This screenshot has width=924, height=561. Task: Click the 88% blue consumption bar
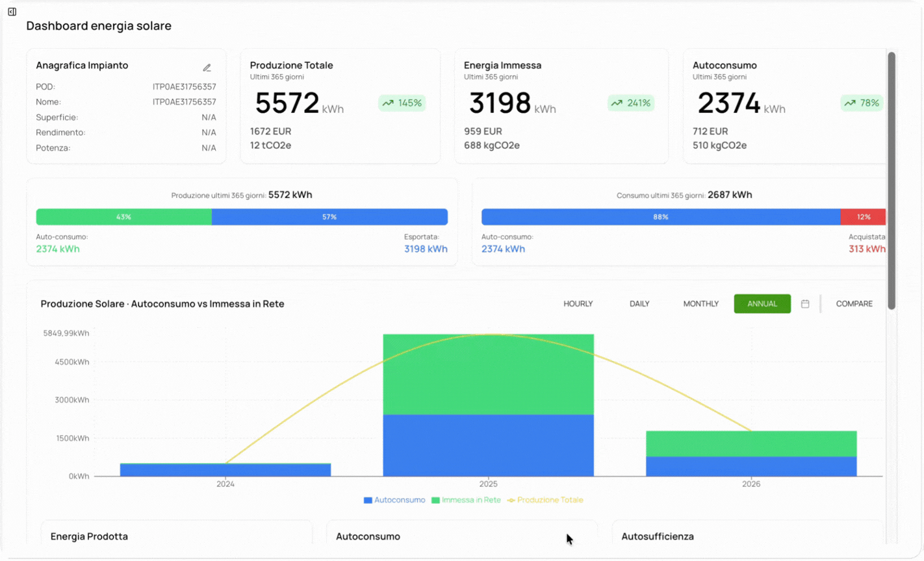tap(661, 217)
